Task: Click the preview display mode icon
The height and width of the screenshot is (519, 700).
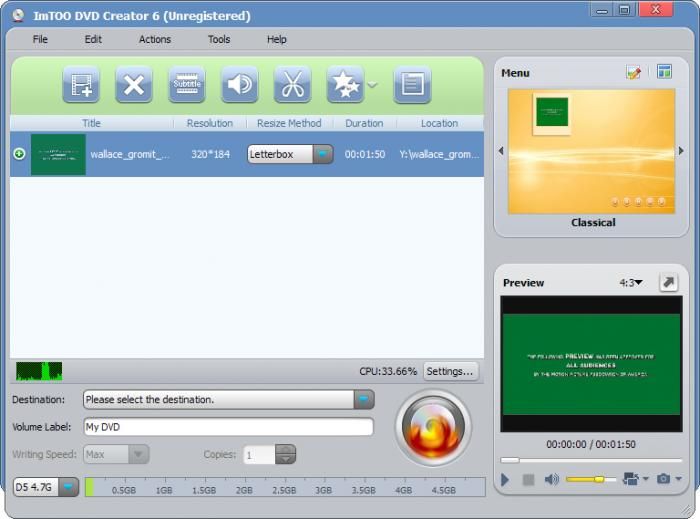Action: pos(630,479)
